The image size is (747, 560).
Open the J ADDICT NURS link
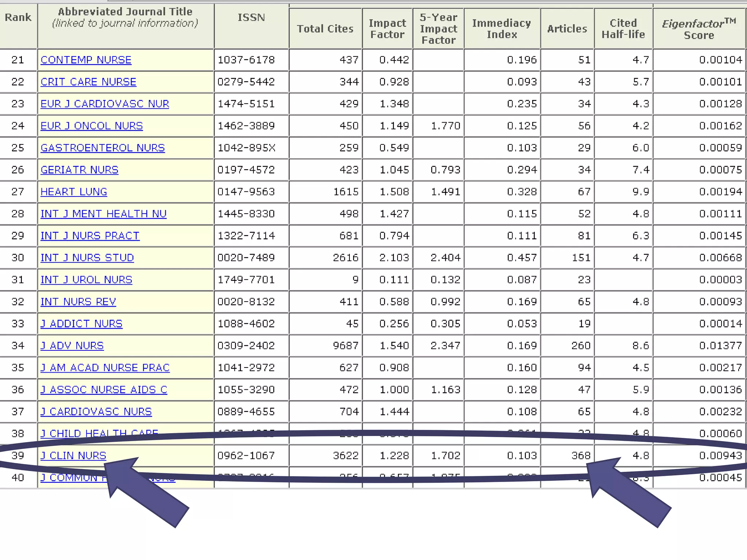point(81,324)
